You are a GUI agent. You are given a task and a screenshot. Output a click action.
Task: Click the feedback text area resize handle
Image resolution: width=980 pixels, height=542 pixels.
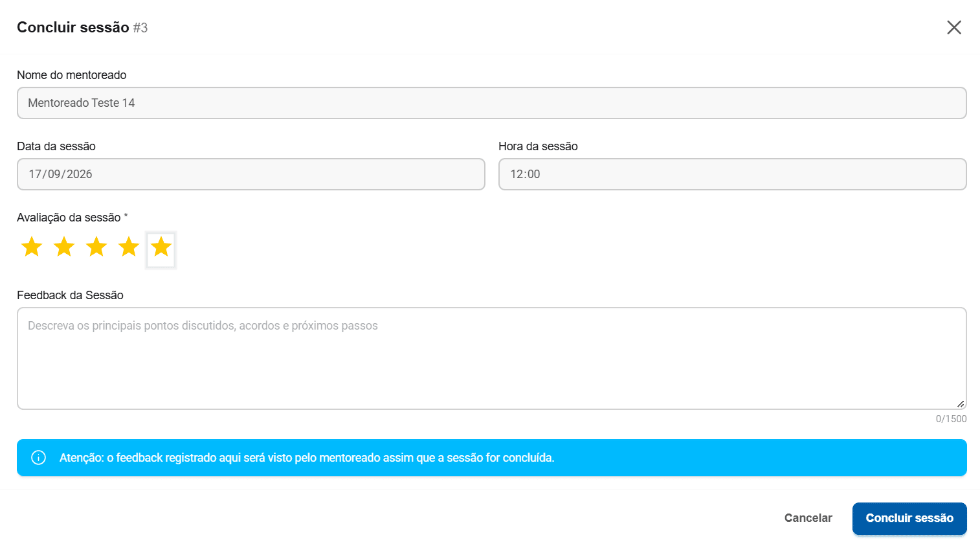pyautogui.click(x=961, y=403)
